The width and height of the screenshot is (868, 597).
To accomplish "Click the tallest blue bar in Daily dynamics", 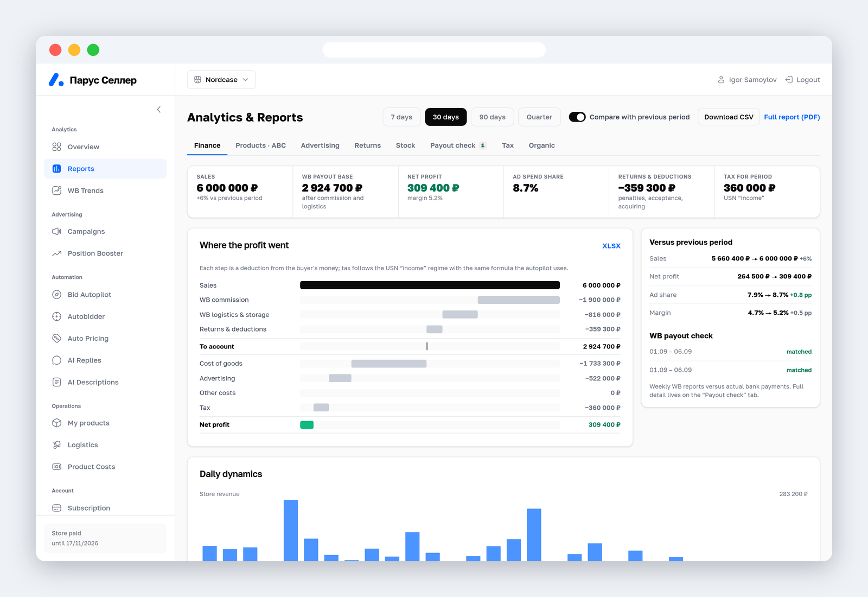I will [x=291, y=530].
